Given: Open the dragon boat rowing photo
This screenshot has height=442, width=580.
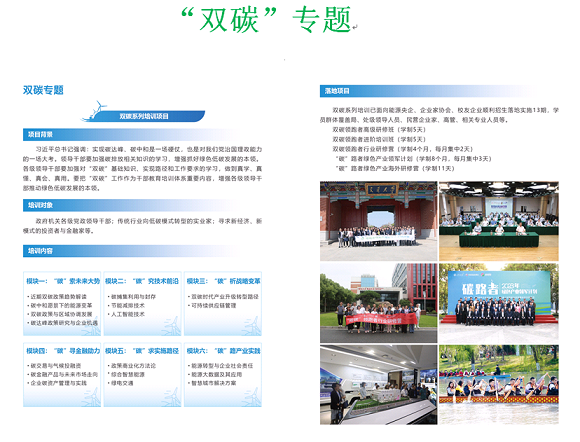Looking at the screenshot, I should point(499,385).
